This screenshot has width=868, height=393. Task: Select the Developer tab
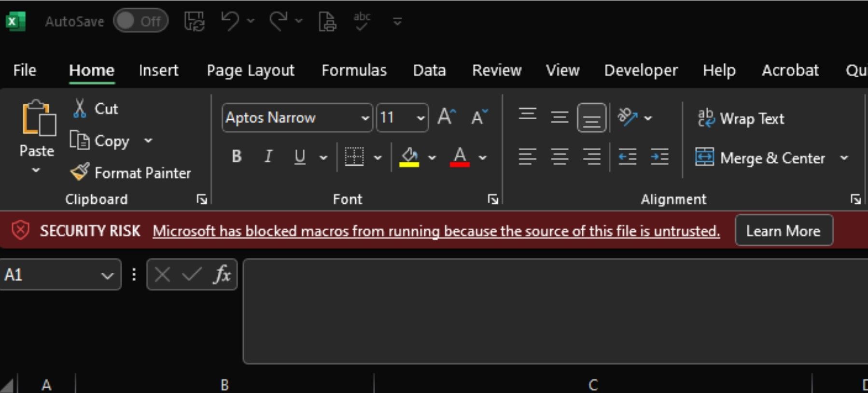[641, 70]
